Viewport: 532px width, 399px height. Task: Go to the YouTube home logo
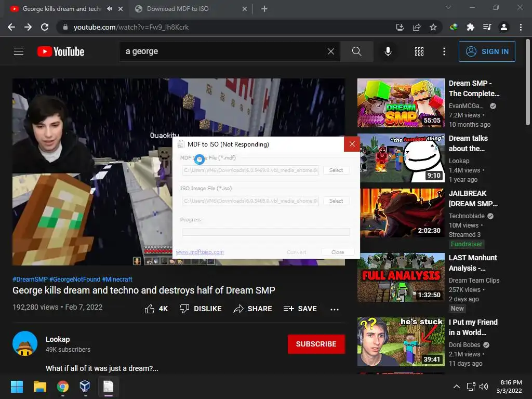coord(61,51)
